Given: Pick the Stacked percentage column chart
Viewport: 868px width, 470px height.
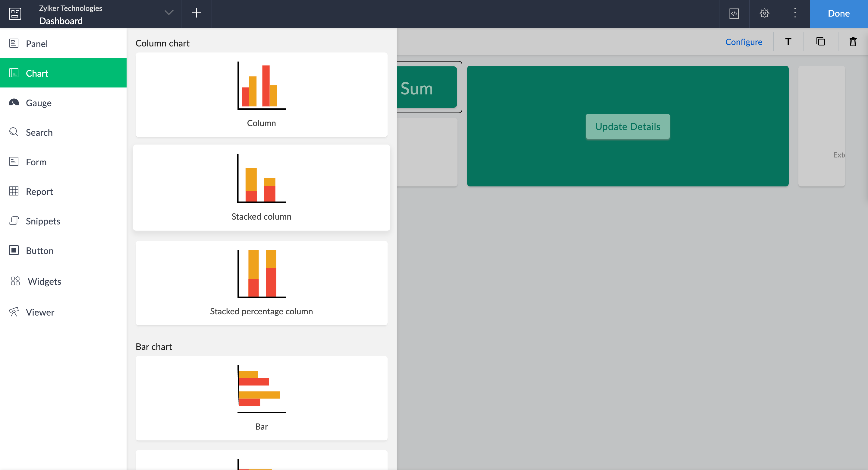Looking at the screenshot, I should click(x=261, y=283).
